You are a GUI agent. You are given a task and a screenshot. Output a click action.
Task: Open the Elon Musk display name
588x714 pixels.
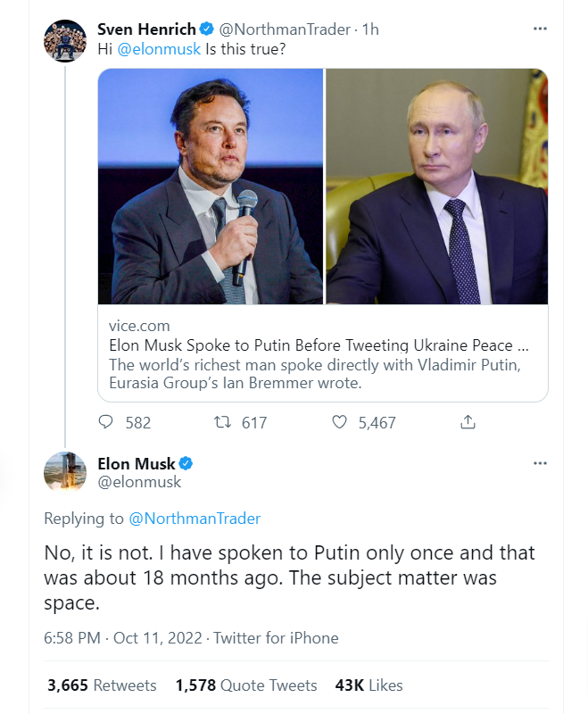coord(137,464)
